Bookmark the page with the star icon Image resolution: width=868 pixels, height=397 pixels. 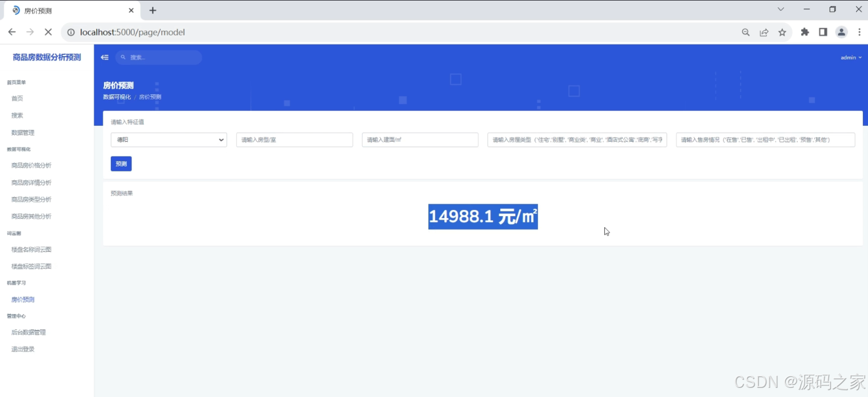click(782, 32)
